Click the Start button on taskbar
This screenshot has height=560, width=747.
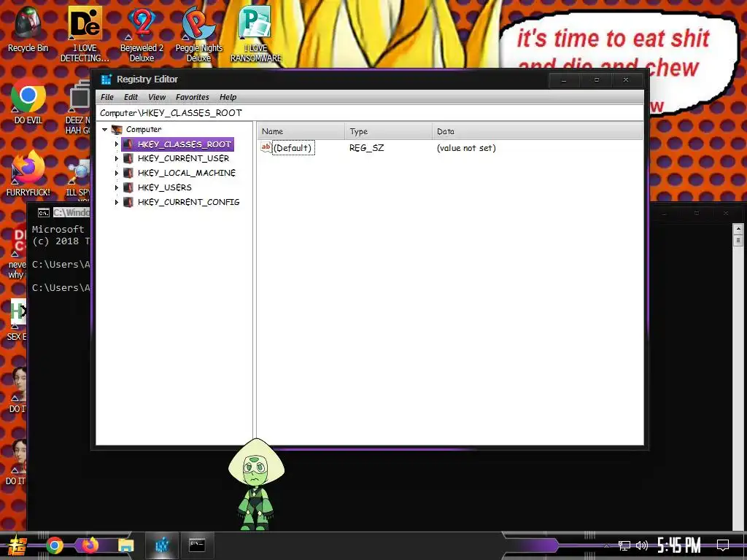point(18,545)
